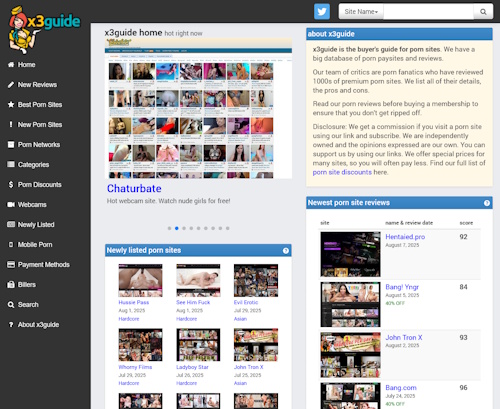Click Asian category under Evil Erotic

(240, 319)
